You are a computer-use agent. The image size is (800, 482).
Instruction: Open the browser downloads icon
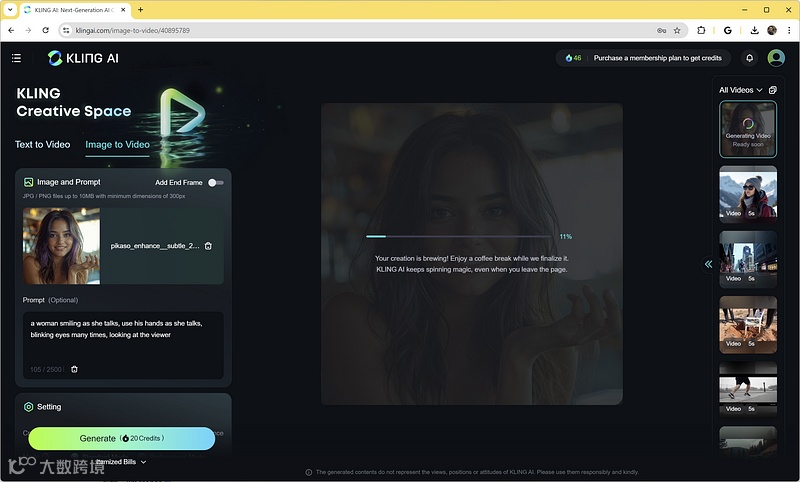[x=755, y=31]
